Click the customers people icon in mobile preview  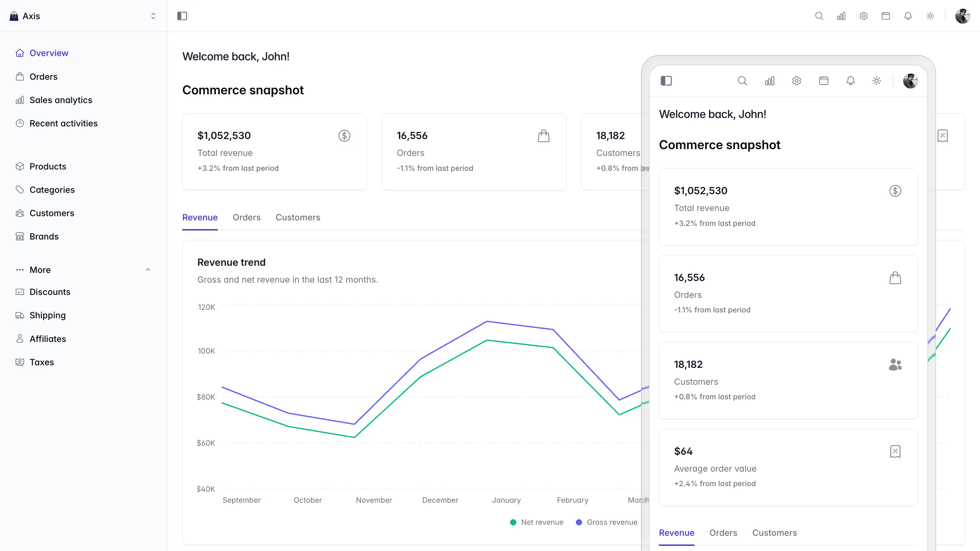pos(895,365)
